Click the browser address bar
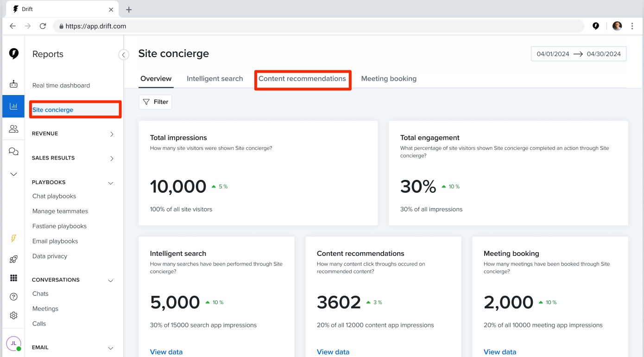The height and width of the screenshot is (357, 644). coord(319,26)
